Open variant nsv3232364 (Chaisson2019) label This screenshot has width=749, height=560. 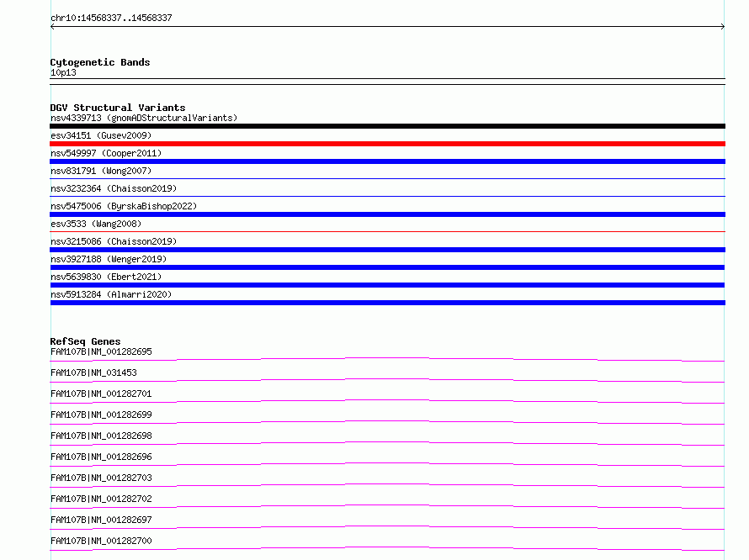coord(114,188)
